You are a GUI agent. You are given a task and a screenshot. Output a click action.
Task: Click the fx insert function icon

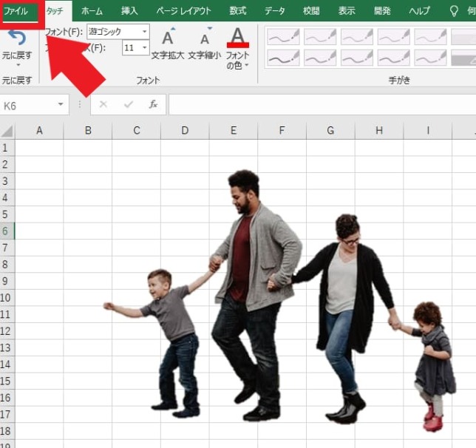153,104
